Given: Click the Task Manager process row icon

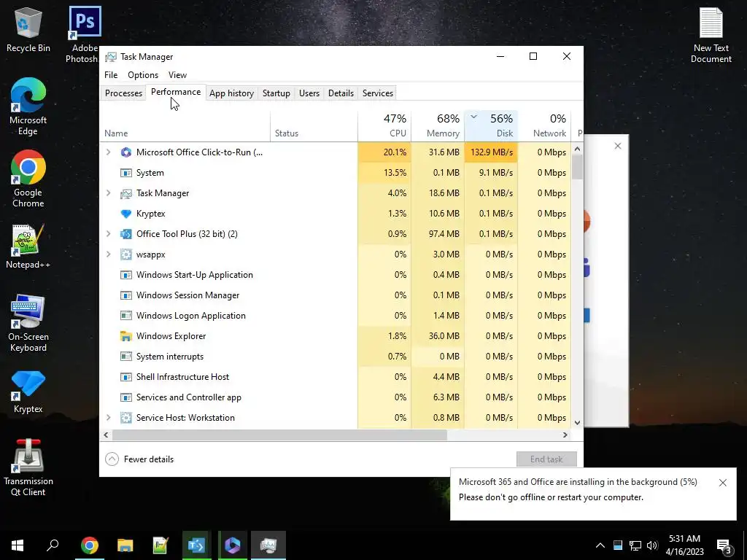Looking at the screenshot, I should [x=125, y=193].
